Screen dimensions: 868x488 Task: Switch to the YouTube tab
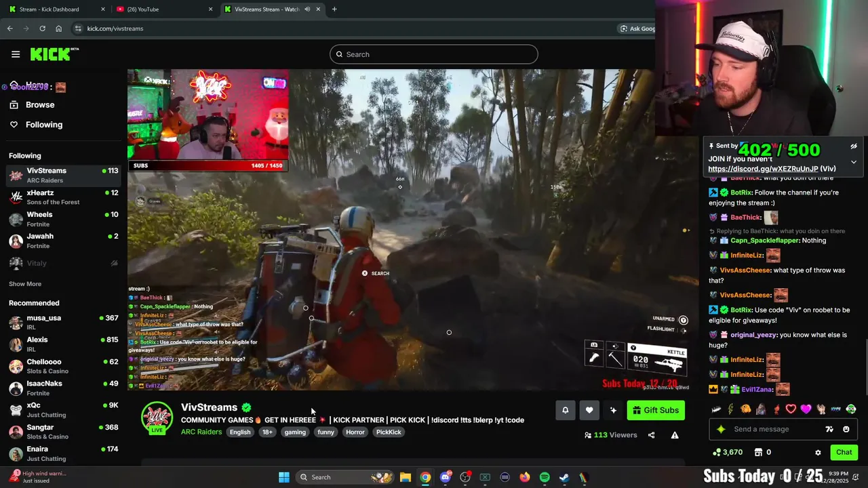point(163,9)
